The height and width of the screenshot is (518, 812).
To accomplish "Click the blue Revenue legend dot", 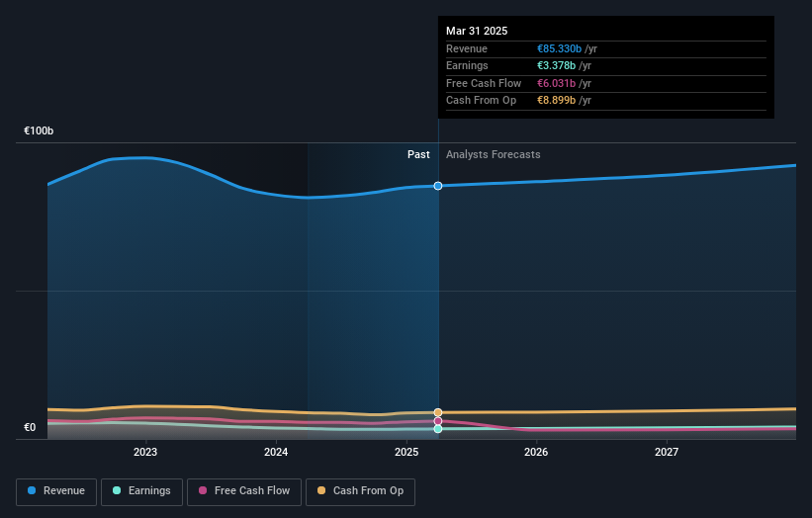I will (32, 490).
